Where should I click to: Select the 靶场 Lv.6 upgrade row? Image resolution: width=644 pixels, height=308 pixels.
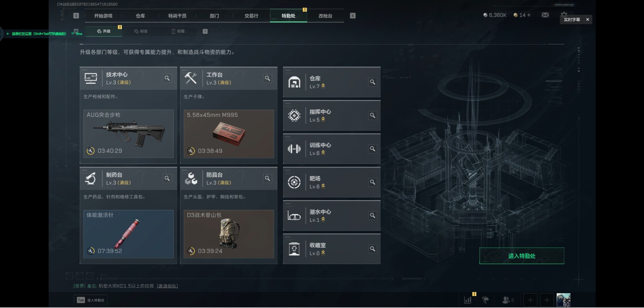click(332, 182)
